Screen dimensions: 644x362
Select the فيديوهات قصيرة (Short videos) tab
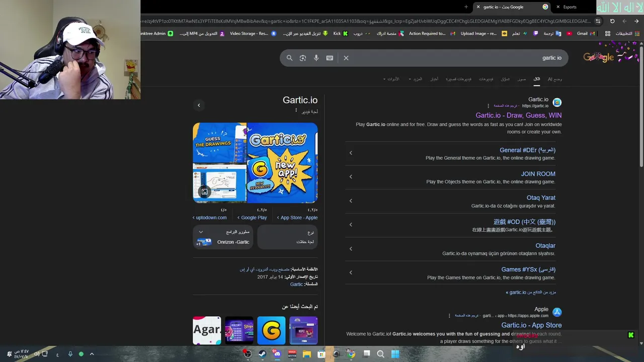pos(459,79)
